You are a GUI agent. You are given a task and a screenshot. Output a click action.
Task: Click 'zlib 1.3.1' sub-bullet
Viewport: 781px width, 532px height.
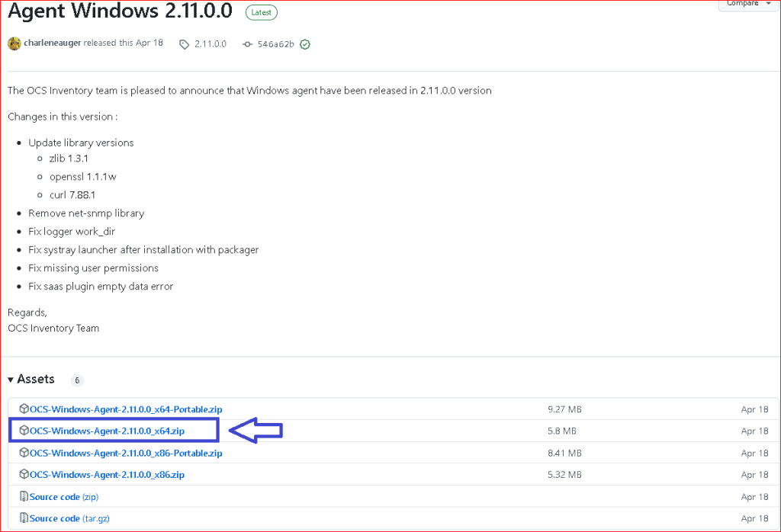(69, 159)
